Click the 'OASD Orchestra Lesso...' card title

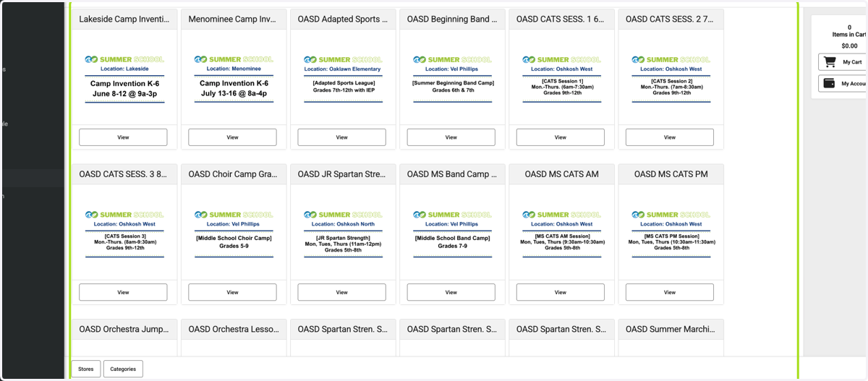click(234, 329)
